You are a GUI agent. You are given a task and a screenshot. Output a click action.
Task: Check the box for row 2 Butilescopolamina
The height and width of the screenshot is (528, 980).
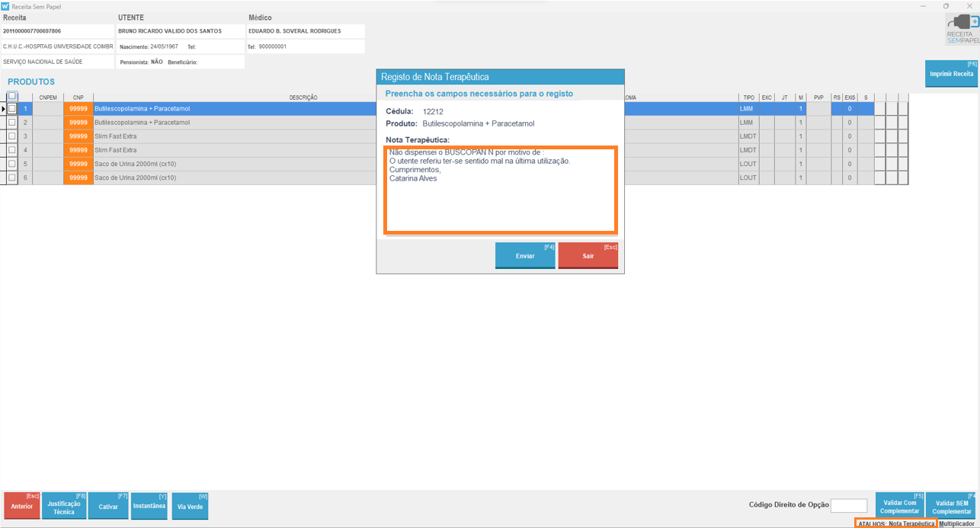11,123
